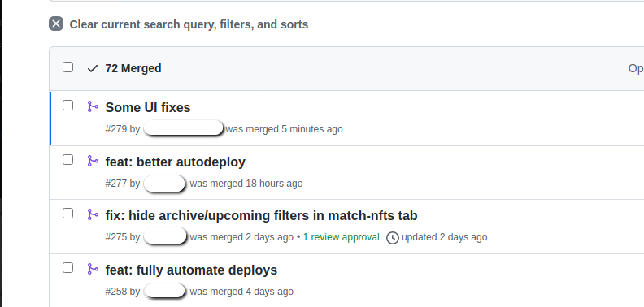Click Clear current search query, filters, and sorts
This screenshot has width=644, height=307.
coord(189,24)
